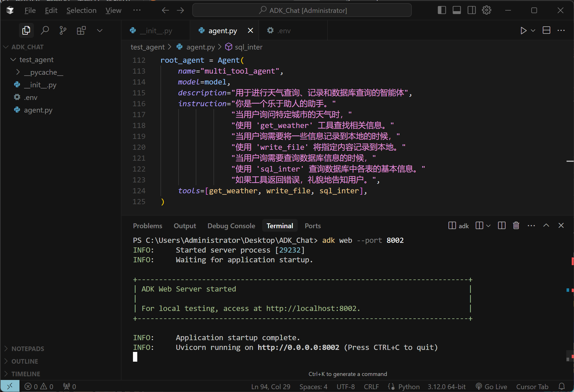
Task: Switch to the Output panel tab
Action: tap(185, 226)
